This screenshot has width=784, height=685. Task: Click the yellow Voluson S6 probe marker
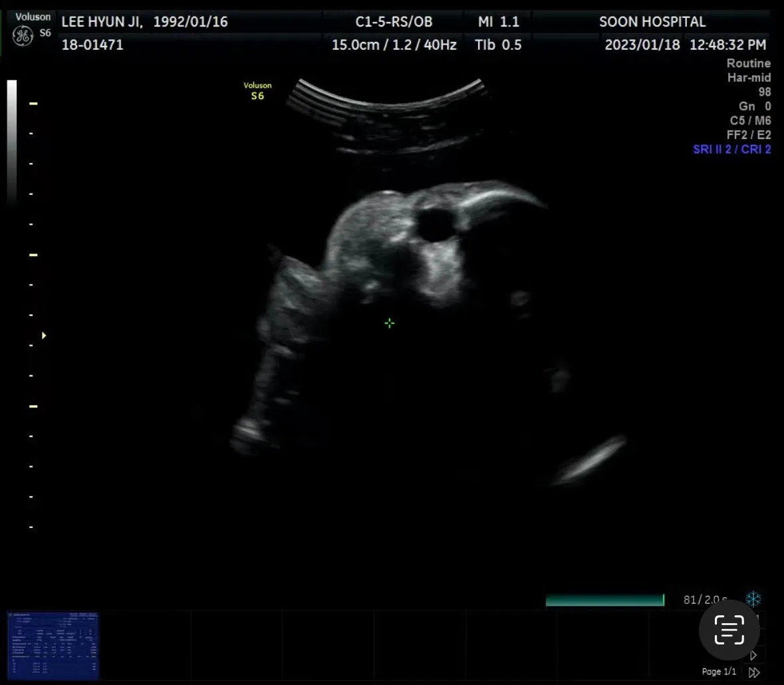coord(257,91)
